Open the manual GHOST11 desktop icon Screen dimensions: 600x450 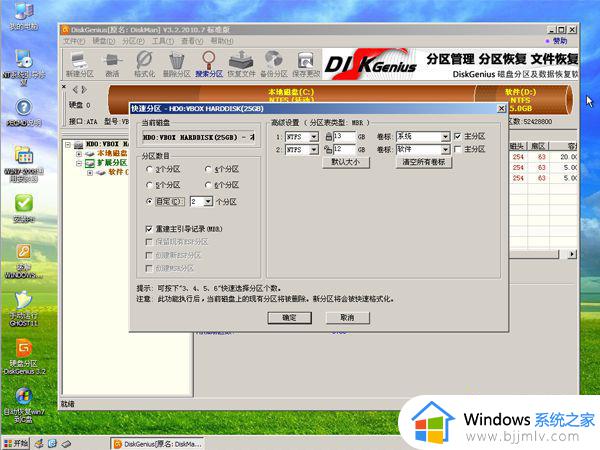click(24, 309)
